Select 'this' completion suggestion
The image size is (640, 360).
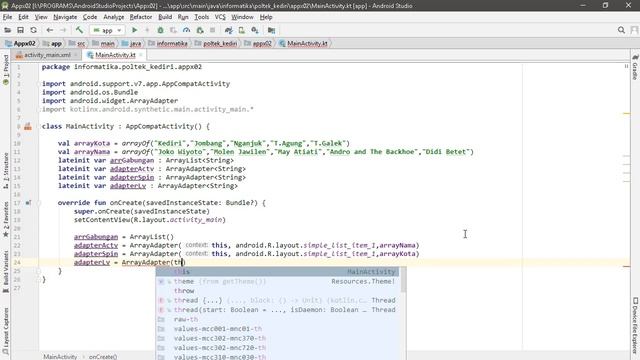[278, 272]
